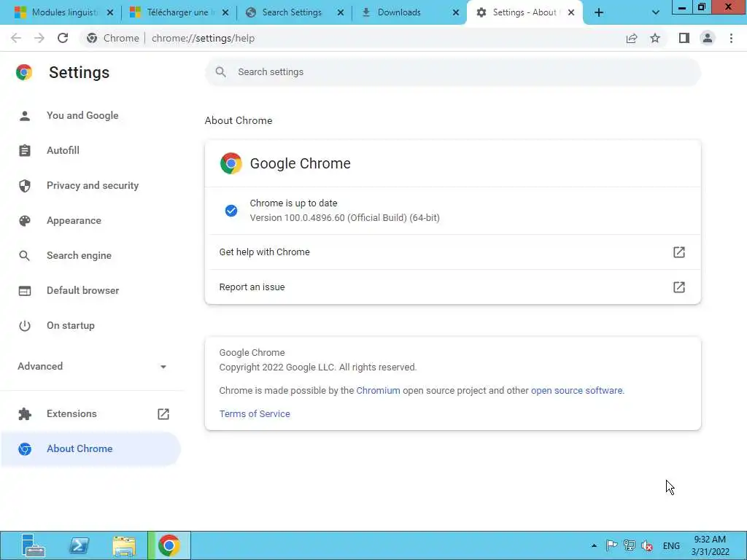Click the search magnifier icon in settings
Viewport: 747px width, 560px height.
tap(220, 72)
